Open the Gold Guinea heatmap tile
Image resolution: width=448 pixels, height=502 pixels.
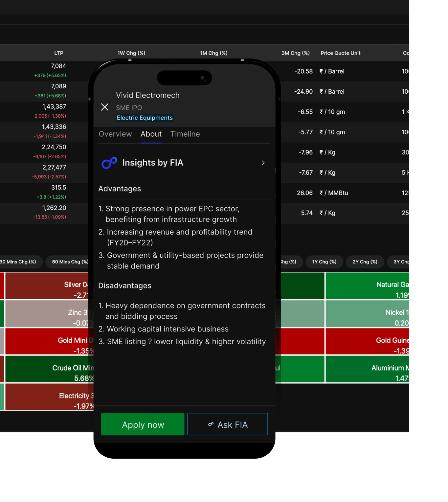(x=367, y=342)
